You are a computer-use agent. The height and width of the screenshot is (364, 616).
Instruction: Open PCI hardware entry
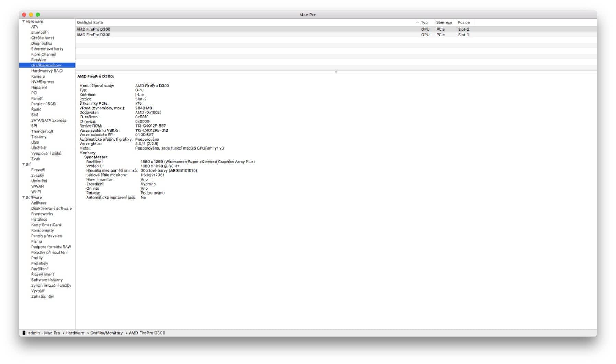click(x=34, y=93)
